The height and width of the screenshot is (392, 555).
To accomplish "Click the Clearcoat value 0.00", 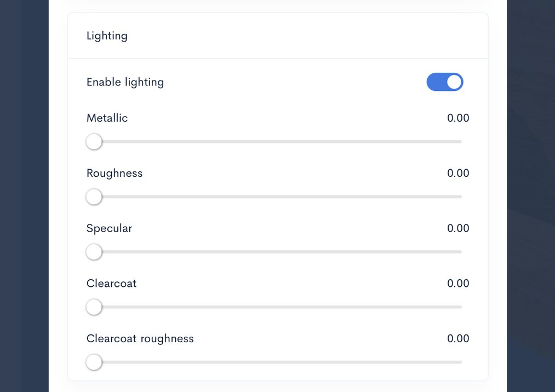I will click(458, 283).
